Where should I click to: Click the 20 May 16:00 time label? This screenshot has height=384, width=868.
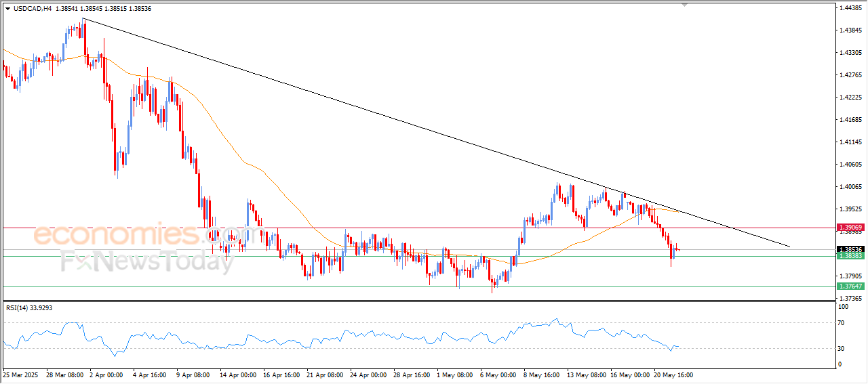click(673, 375)
